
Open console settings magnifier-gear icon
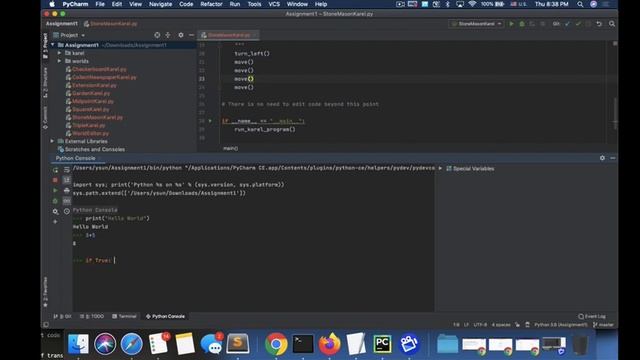55,211
